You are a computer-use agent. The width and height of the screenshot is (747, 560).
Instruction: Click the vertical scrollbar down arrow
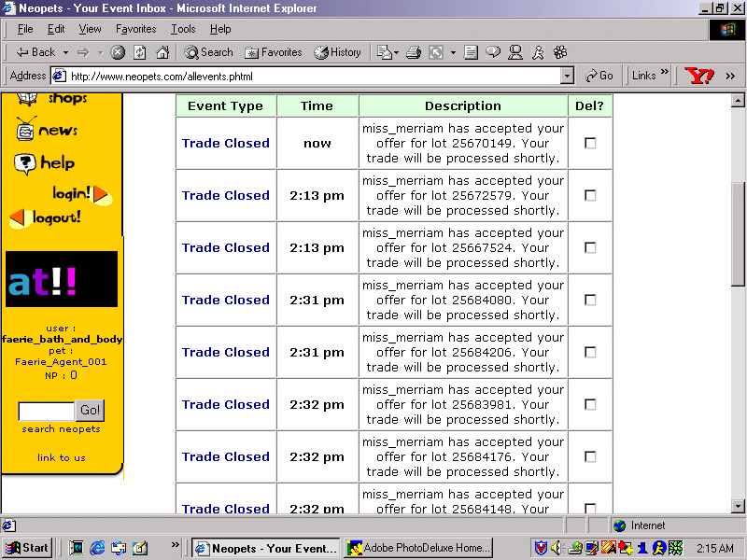pyautogui.click(x=738, y=506)
